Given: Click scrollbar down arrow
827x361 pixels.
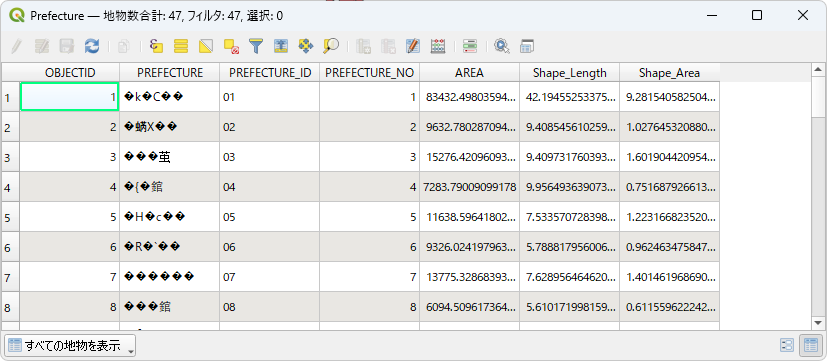Looking at the screenshot, I should (x=818, y=322).
